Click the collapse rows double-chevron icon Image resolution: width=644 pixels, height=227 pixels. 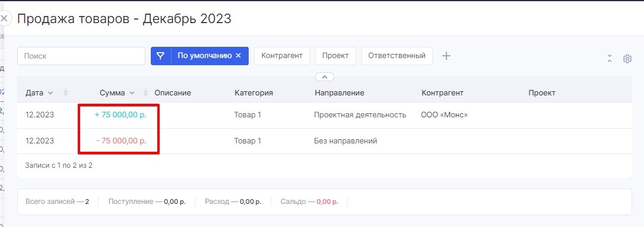610,58
